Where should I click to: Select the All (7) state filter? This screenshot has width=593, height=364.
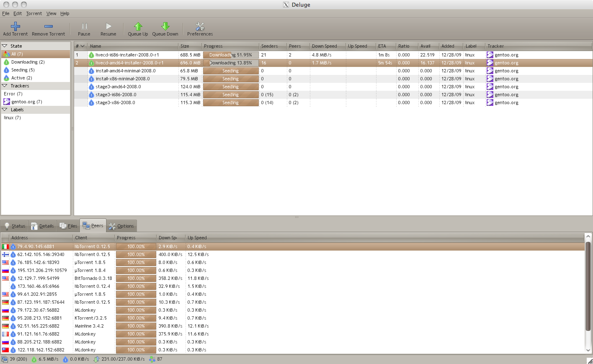click(36, 54)
